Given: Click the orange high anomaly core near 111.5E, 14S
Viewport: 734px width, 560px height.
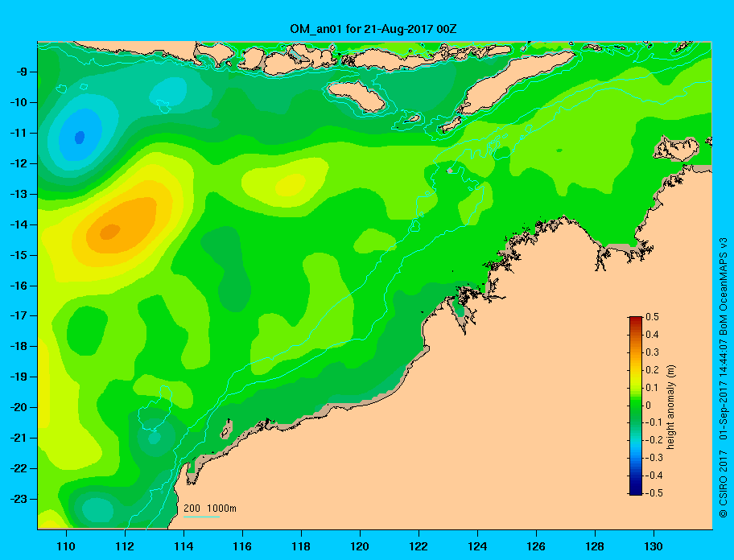Looking at the screenshot, I should (x=110, y=232).
